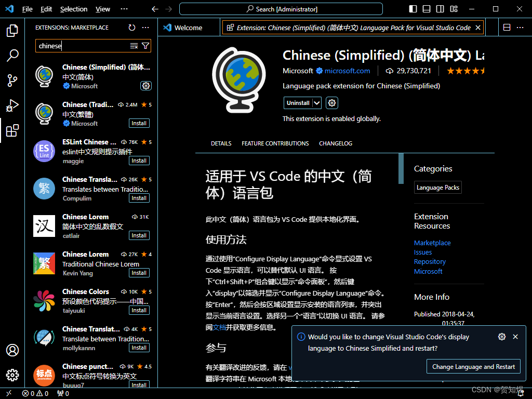Image resolution: width=532 pixels, height=399 pixels.
Task: Select the DETAILS tab
Action: coord(221,143)
